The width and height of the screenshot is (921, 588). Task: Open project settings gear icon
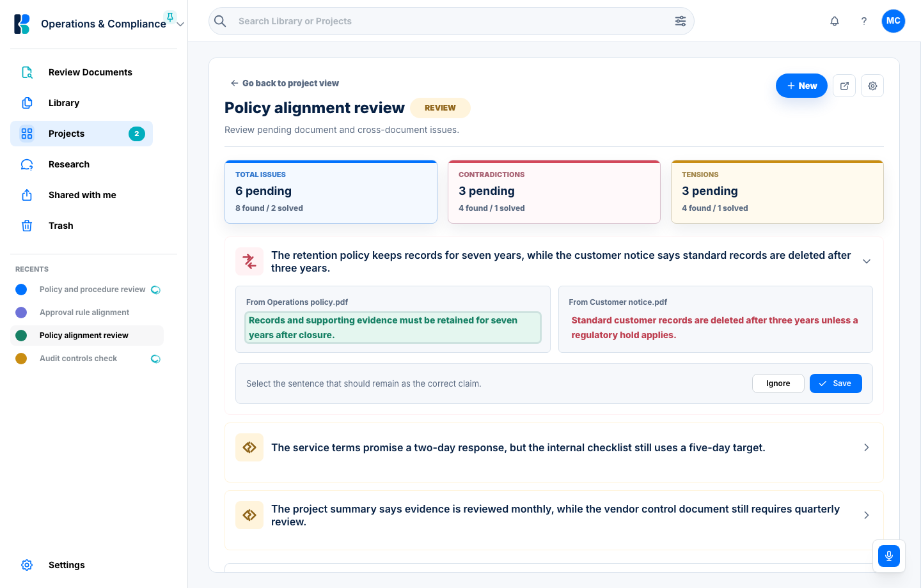872,86
